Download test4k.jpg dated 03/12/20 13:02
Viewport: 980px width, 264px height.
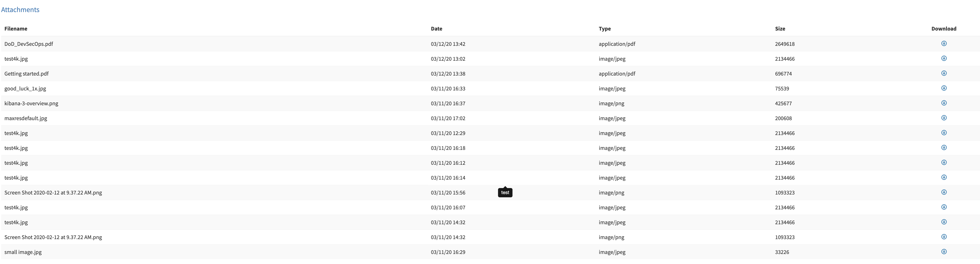(x=944, y=58)
